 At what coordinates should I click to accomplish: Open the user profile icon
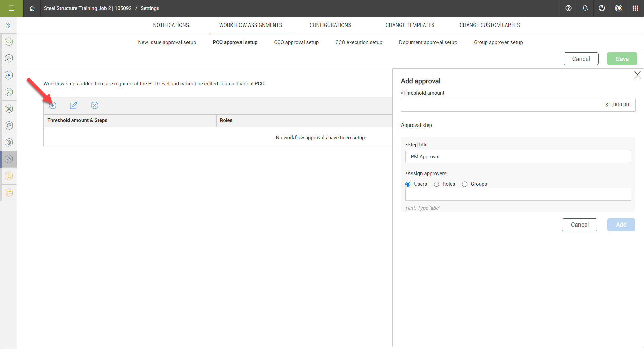click(602, 8)
